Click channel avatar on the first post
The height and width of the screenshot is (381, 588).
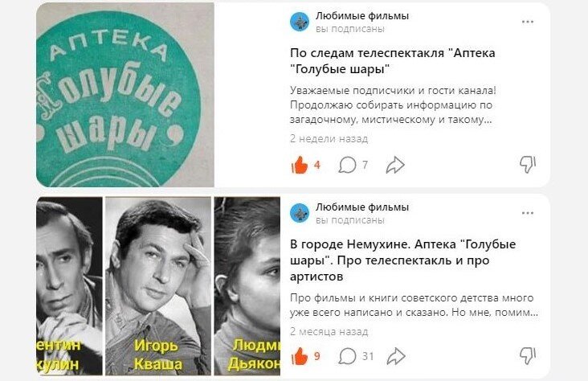pyautogui.click(x=300, y=22)
